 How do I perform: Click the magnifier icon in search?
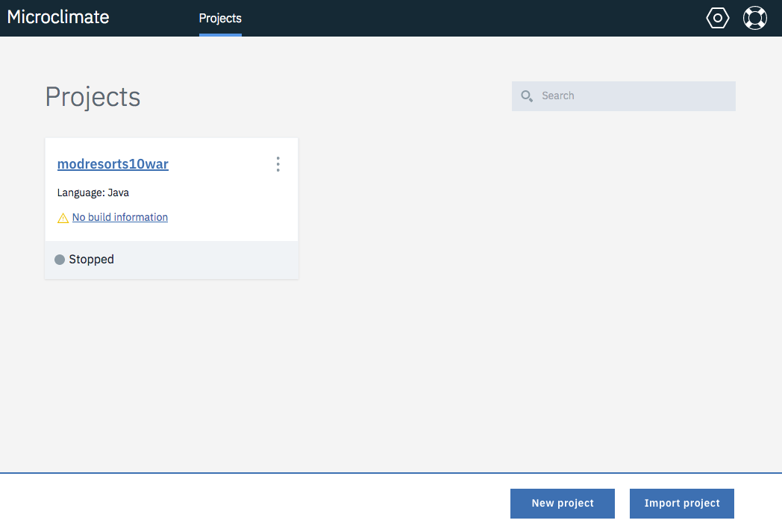coord(527,96)
